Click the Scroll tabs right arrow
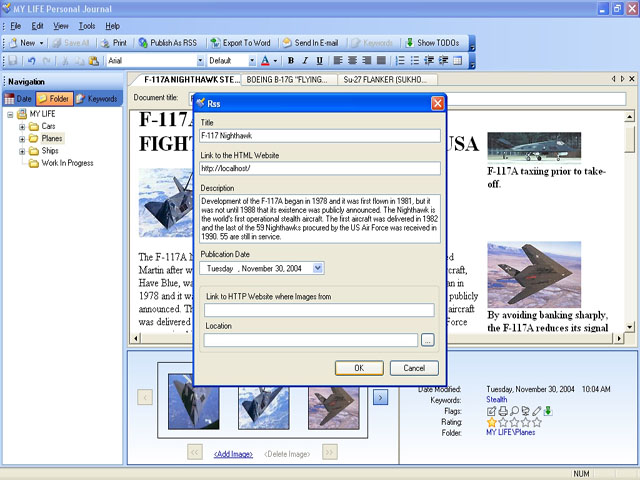The width and height of the screenshot is (640, 480). pos(622,79)
